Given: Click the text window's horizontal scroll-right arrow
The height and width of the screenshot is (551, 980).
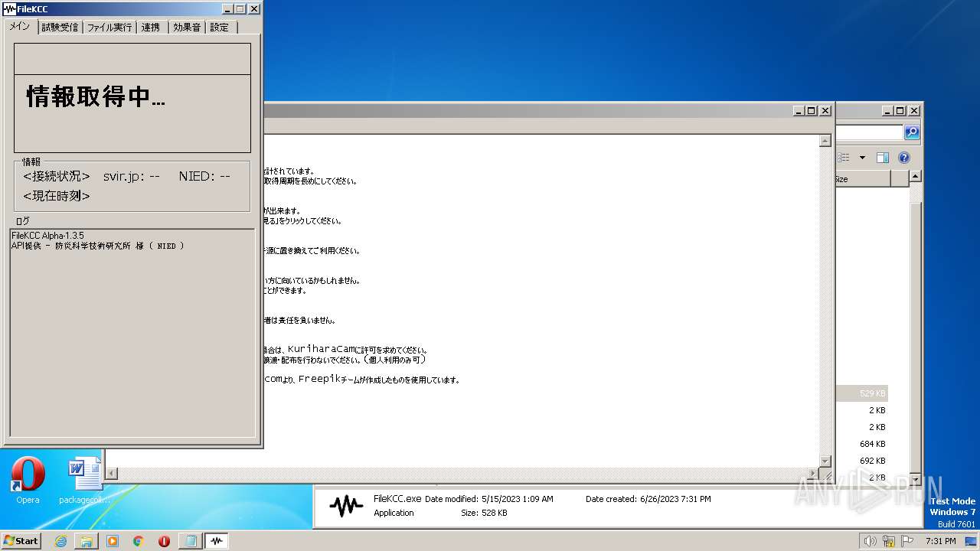Looking at the screenshot, I should (x=813, y=474).
